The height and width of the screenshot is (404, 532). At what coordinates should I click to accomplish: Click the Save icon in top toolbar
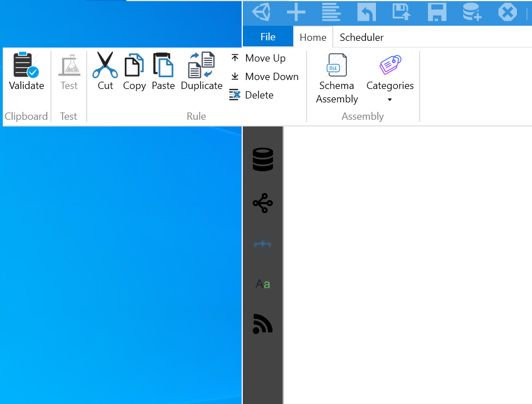click(x=436, y=12)
